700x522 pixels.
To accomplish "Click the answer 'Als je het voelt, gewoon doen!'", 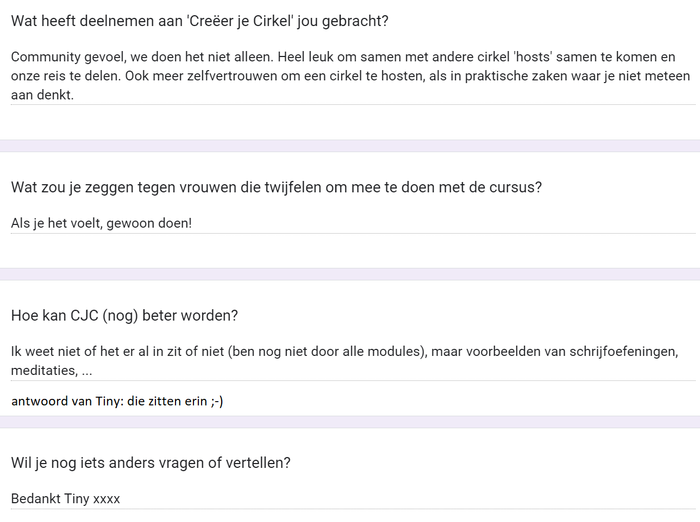I will point(101,223).
